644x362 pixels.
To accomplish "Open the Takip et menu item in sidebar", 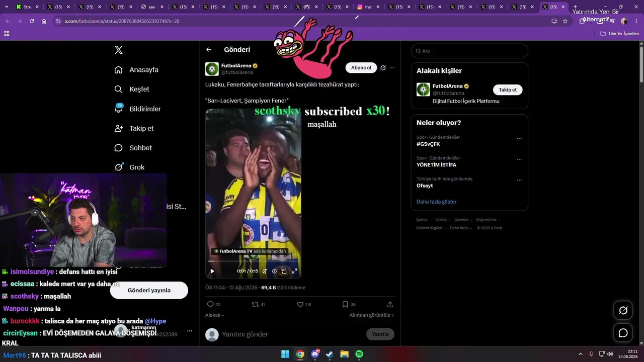I will (x=134, y=128).
